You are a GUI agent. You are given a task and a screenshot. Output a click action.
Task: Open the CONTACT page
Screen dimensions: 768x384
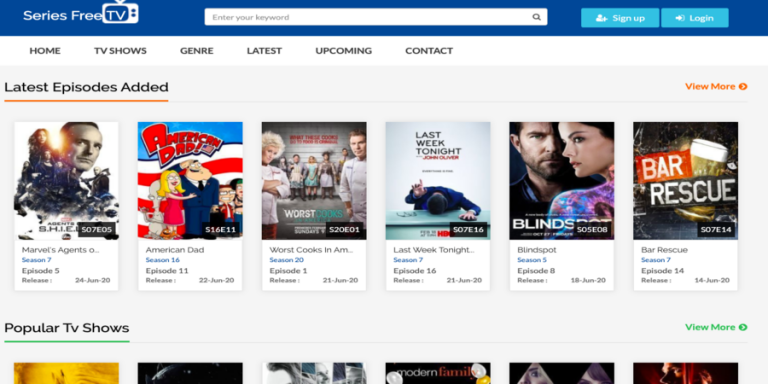pyautogui.click(x=429, y=50)
